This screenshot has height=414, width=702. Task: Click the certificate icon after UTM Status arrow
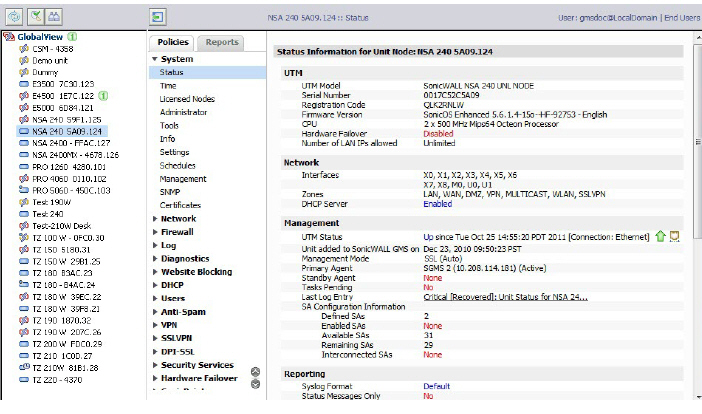tap(674, 236)
